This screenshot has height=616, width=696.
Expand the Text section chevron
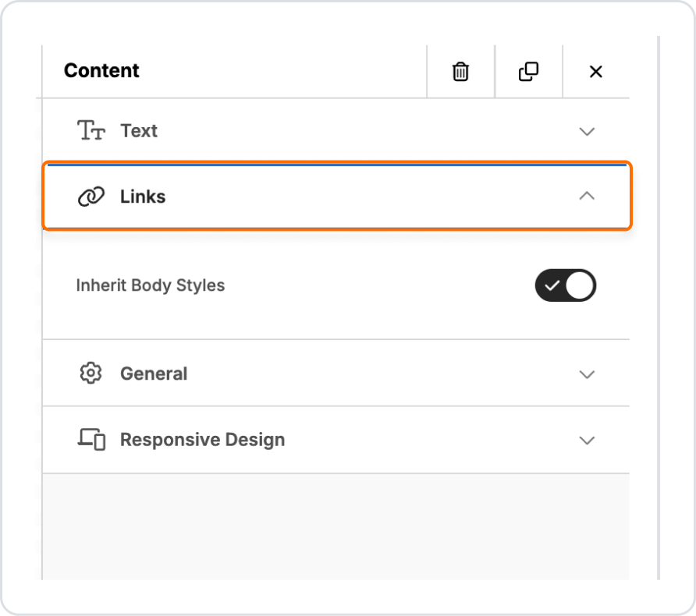[x=587, y=132]
